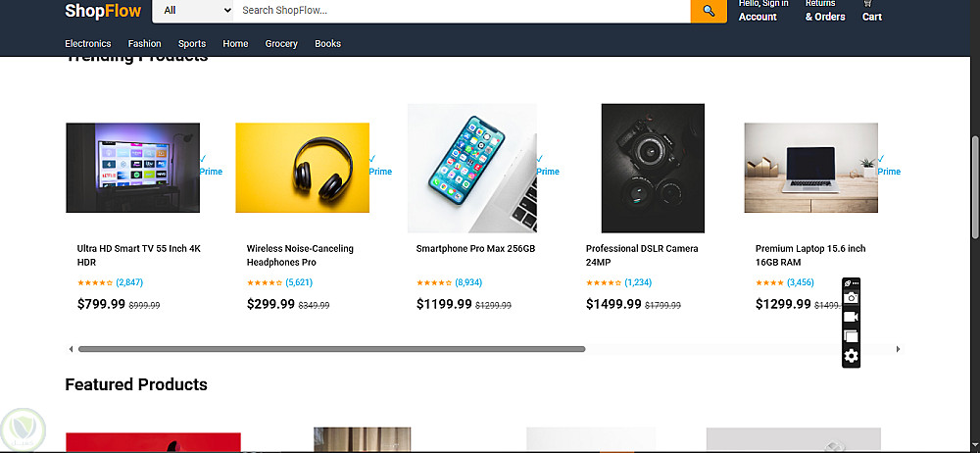Click the Search ShopFlow input field
Image resolution: width=980 pixels, height=453 pixels.
[461, 11]
